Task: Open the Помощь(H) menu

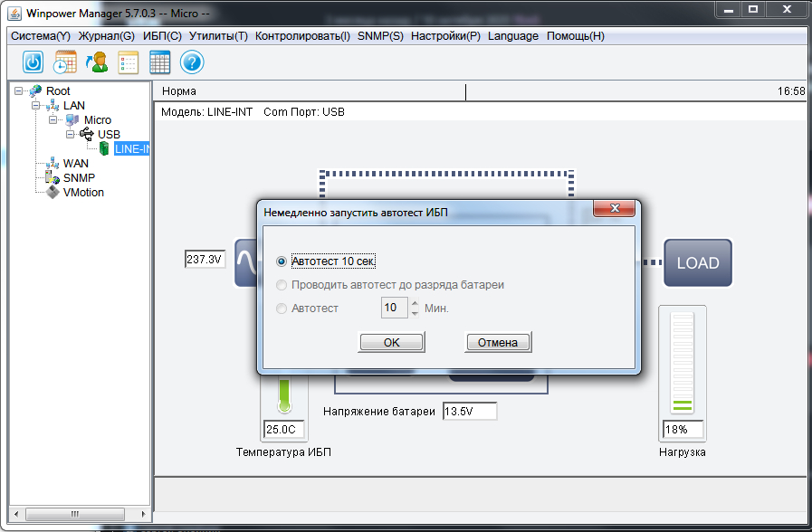Action: [576, 36]
